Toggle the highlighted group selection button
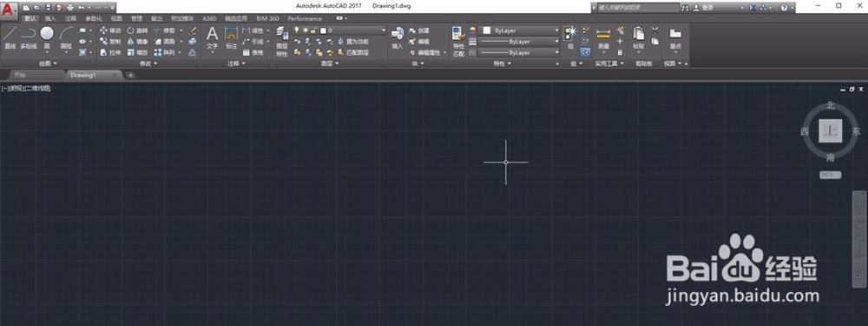This screenshot has width=868, height=326. tap(586, 52)
